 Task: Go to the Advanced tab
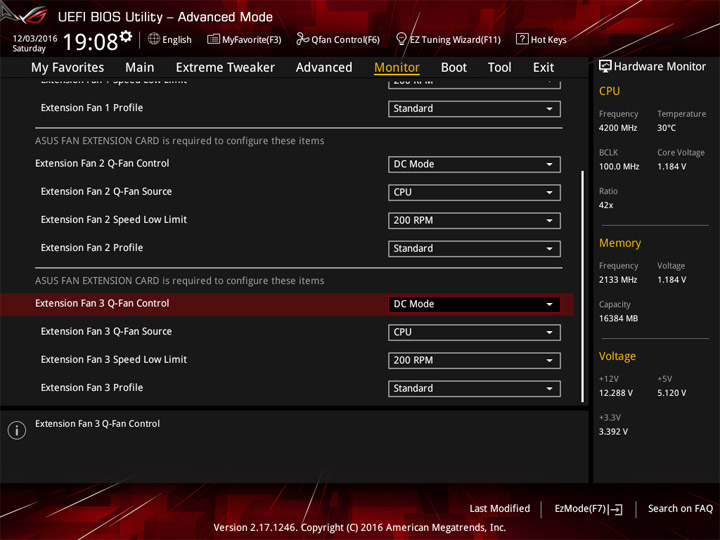324,68
